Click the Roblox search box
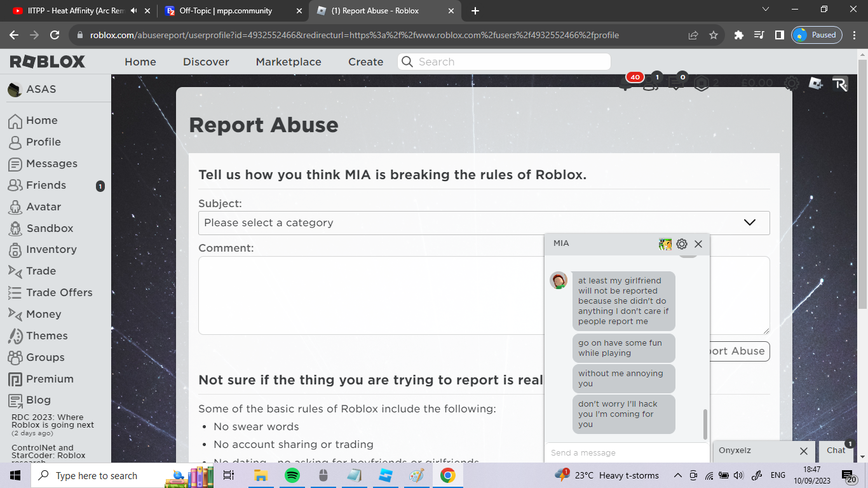868x488 pixels. [x=504, y=62]
